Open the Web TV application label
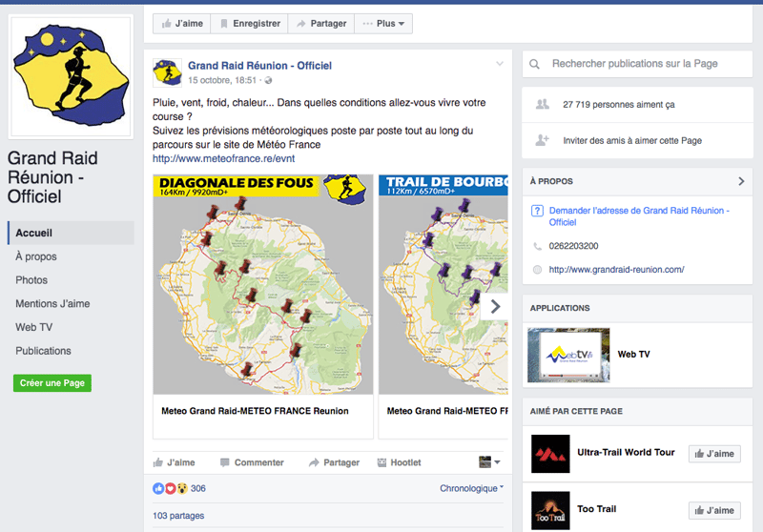763x532 pixels. (x=633, y=355)
